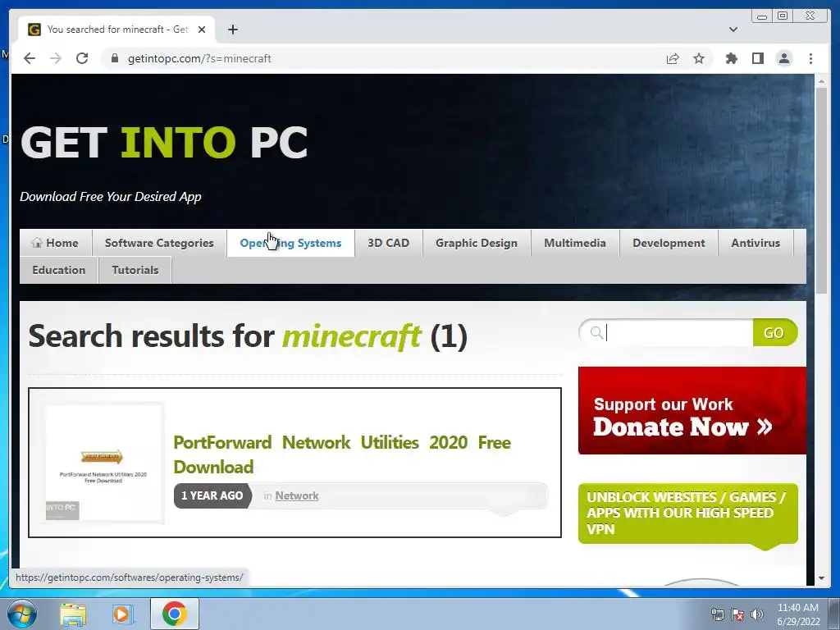Click the Chrome taskbar icon
The image size is (840, 630).
[175, 614]
